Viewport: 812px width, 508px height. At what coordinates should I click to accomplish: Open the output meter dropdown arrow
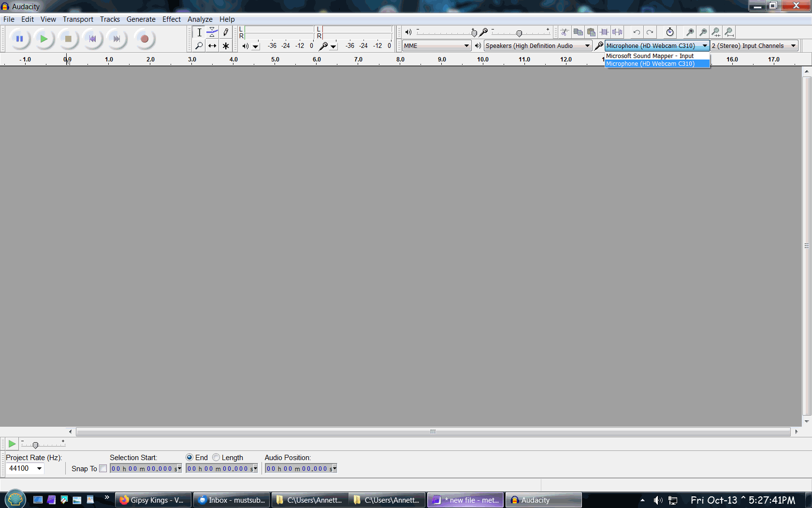(x=256, y=46)
